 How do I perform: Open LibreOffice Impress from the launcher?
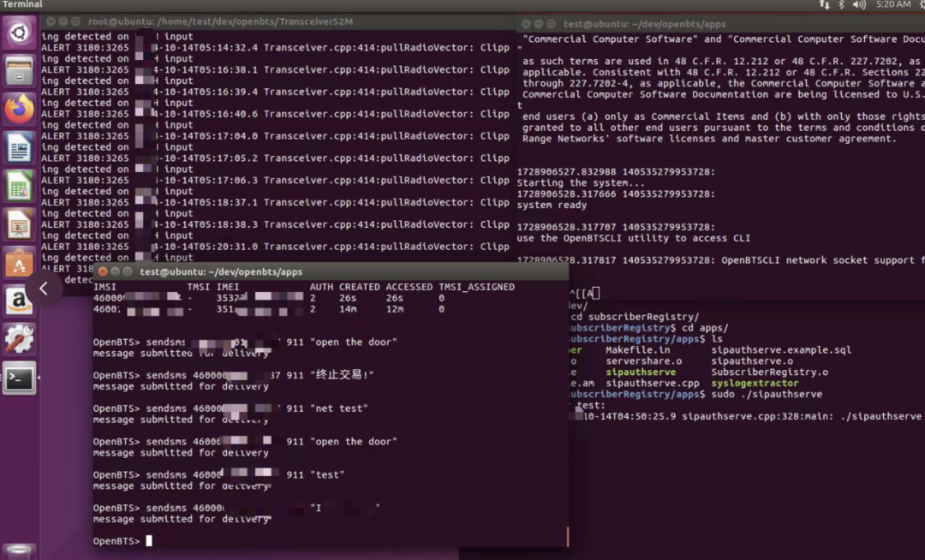(19, 224)
